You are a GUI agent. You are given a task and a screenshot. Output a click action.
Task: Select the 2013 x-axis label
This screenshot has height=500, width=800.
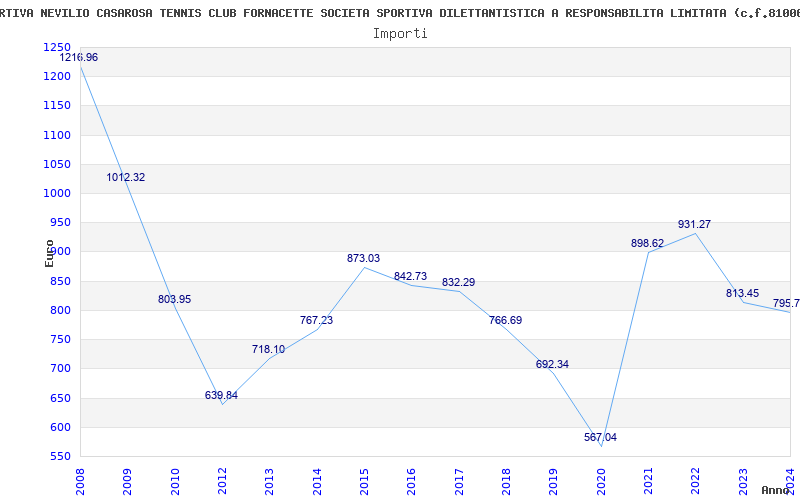pyautogui.click(x=269, y=482)
